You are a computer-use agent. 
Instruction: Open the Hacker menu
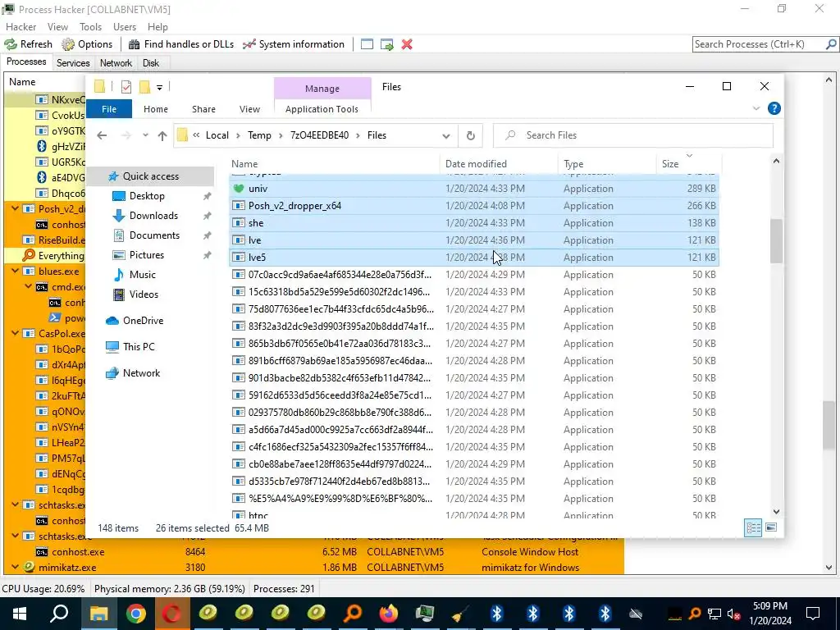[21, 27]
